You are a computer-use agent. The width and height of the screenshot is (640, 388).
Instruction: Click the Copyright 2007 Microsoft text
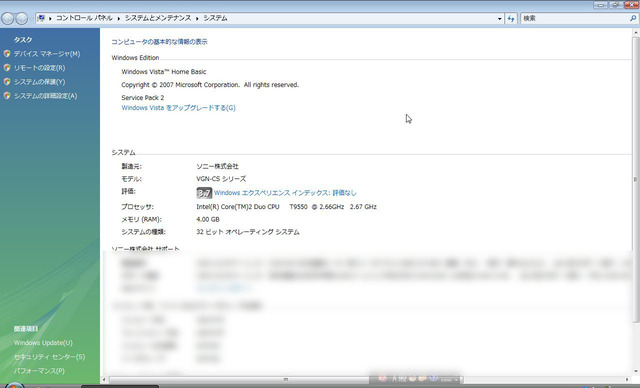(x=210, y=85)
